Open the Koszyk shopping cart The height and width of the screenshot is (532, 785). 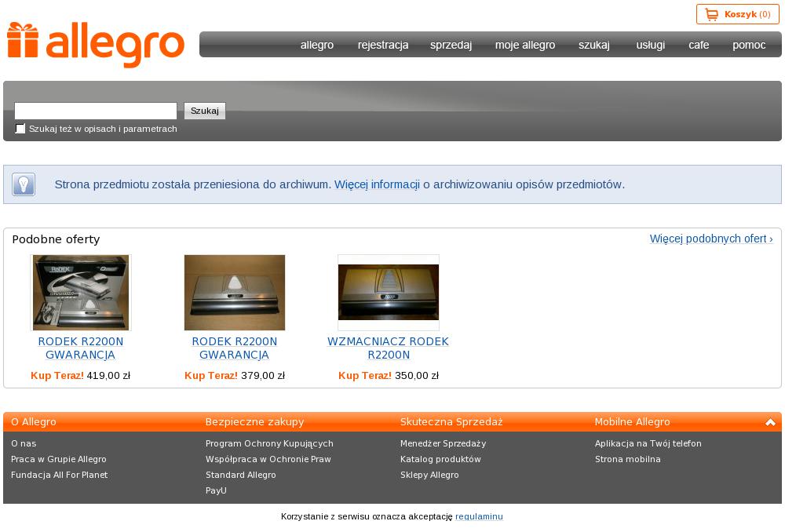coord(737,14)
